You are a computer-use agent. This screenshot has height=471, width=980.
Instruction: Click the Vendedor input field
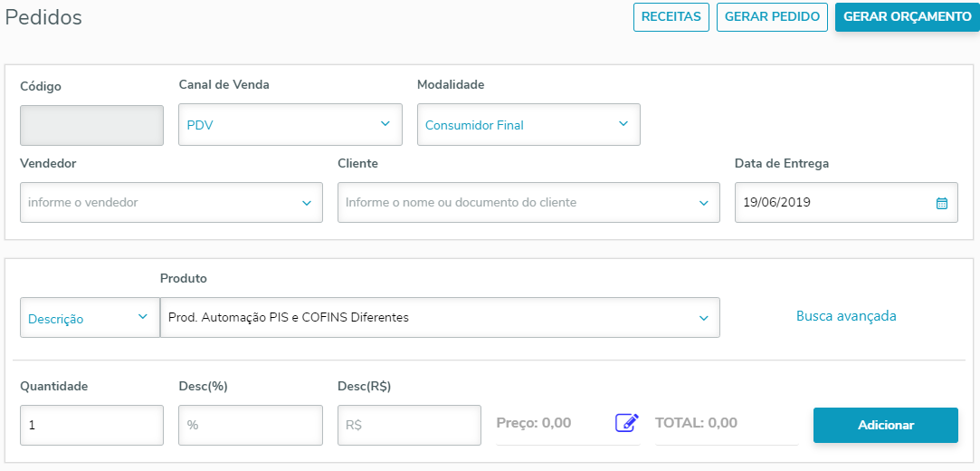pos(158,203)
